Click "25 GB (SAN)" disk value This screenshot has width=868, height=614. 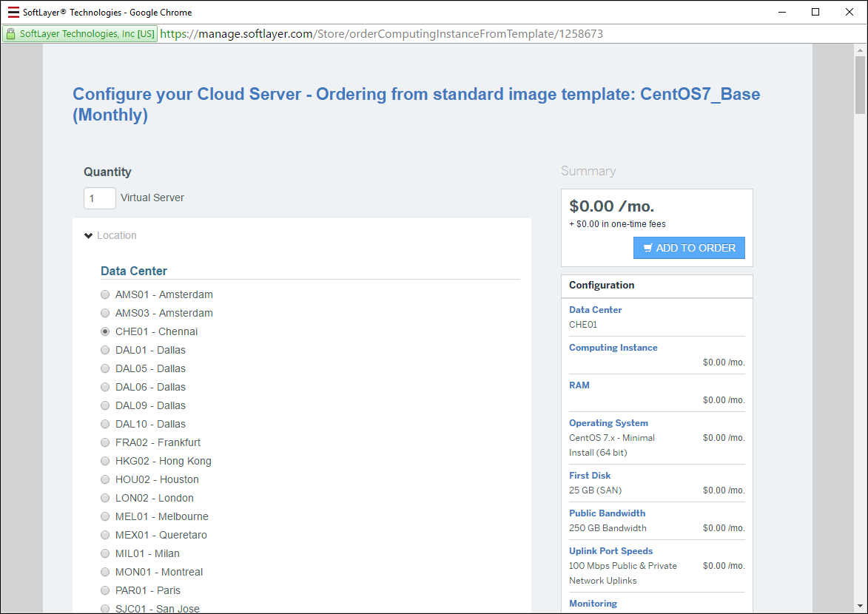[x=595, y=490]
